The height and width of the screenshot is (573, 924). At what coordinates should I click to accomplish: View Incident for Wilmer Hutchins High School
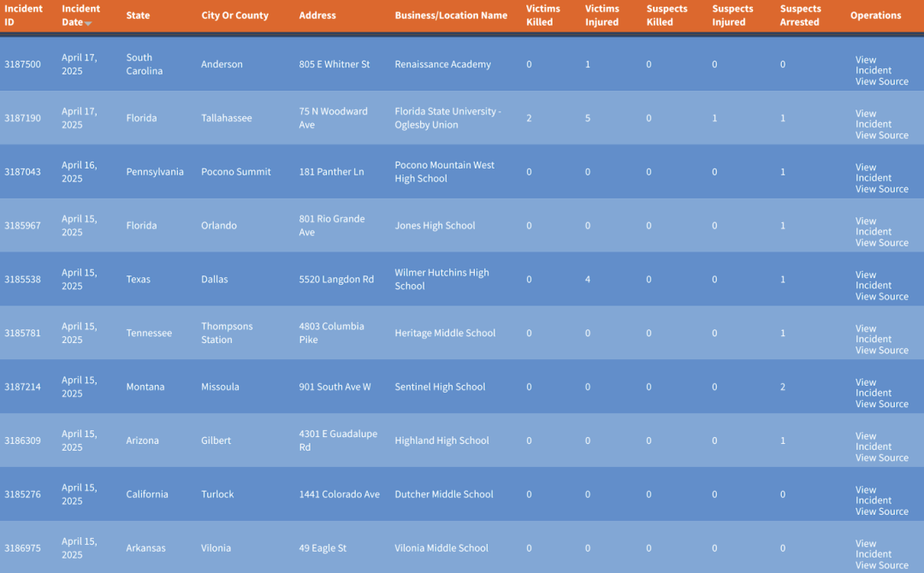[x=874, y=280]
